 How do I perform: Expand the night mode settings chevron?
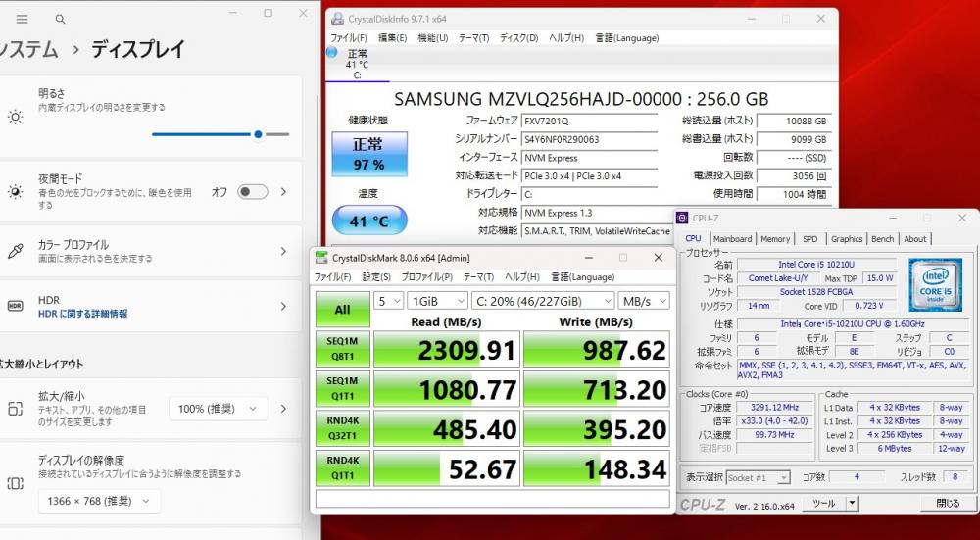(x=284, y=192)
